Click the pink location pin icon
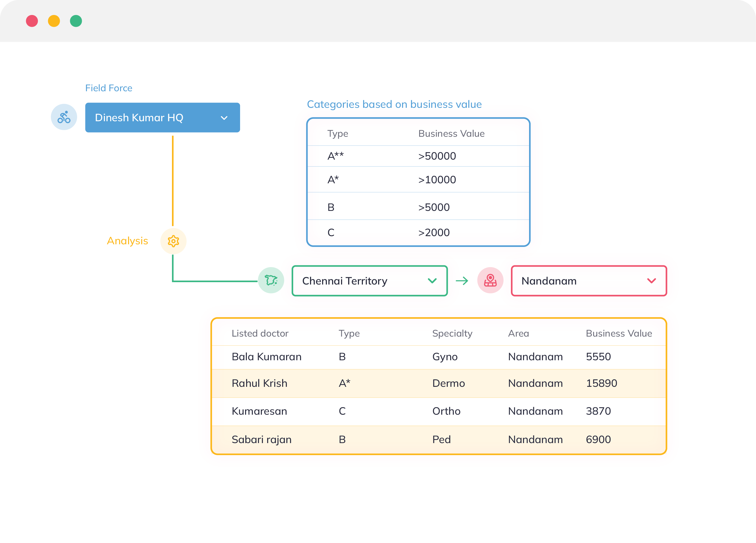Viewport: 756px width, 543px height. (490, 280)
